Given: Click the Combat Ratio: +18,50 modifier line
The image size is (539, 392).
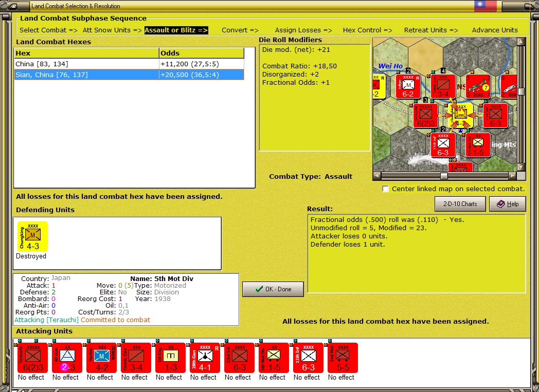Looking at the screenshot, I should [299, 66].
